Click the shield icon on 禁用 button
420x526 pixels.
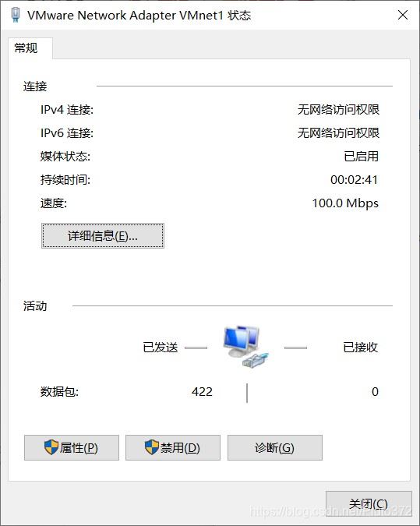tap(152, 447)
